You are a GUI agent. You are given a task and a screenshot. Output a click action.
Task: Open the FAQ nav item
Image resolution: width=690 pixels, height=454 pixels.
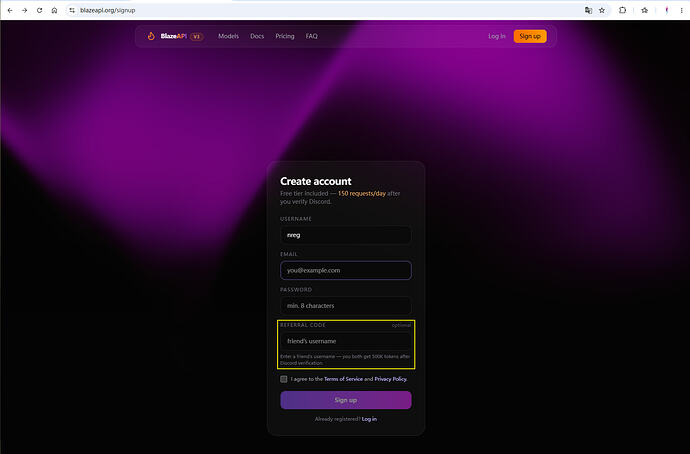[312, 36]
